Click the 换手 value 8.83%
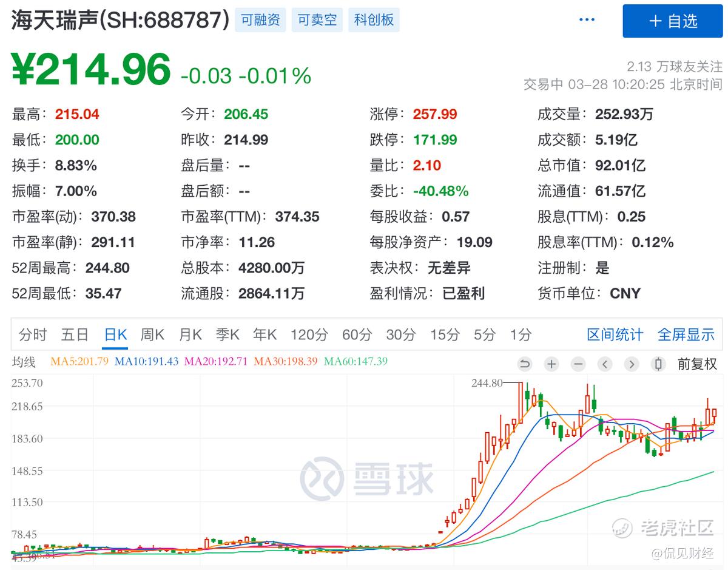Viewport: 728px width, 570px height. (76, 165)
